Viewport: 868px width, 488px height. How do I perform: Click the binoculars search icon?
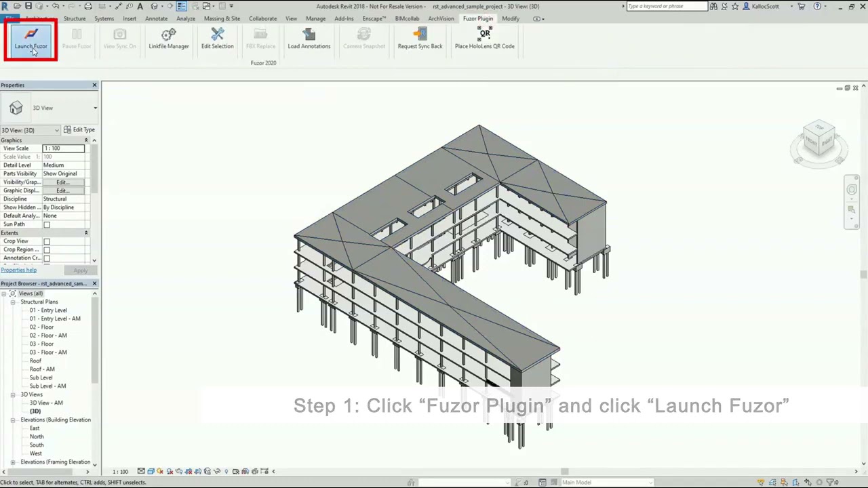pos(713,6)
